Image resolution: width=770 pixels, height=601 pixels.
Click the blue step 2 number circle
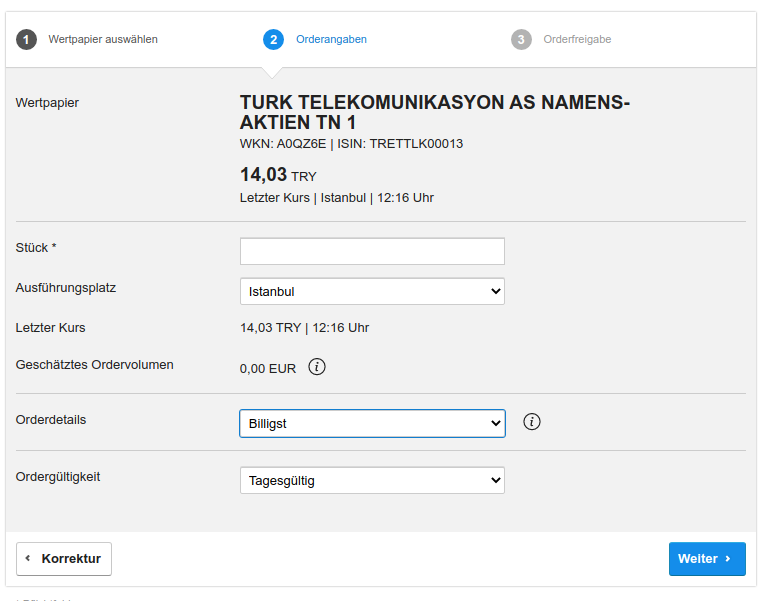[273, 40]
